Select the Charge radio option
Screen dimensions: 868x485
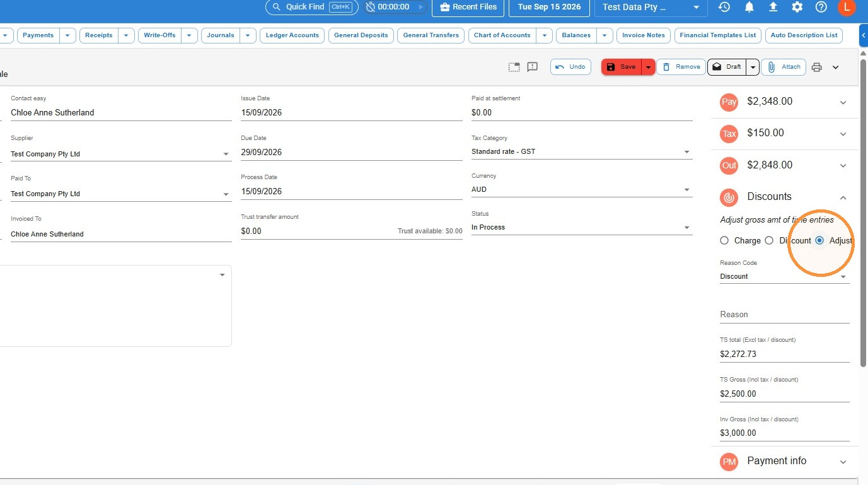click(x=724, y=240)
